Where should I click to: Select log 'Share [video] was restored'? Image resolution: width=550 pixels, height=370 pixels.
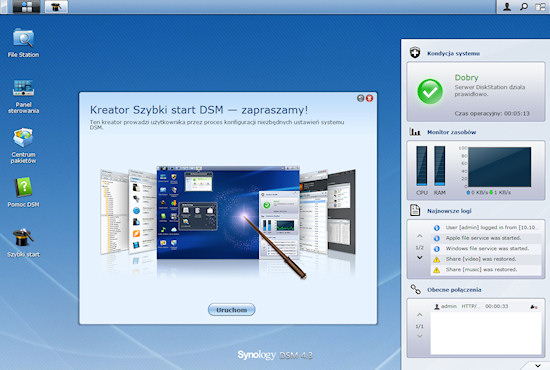[x=486, y=259]
